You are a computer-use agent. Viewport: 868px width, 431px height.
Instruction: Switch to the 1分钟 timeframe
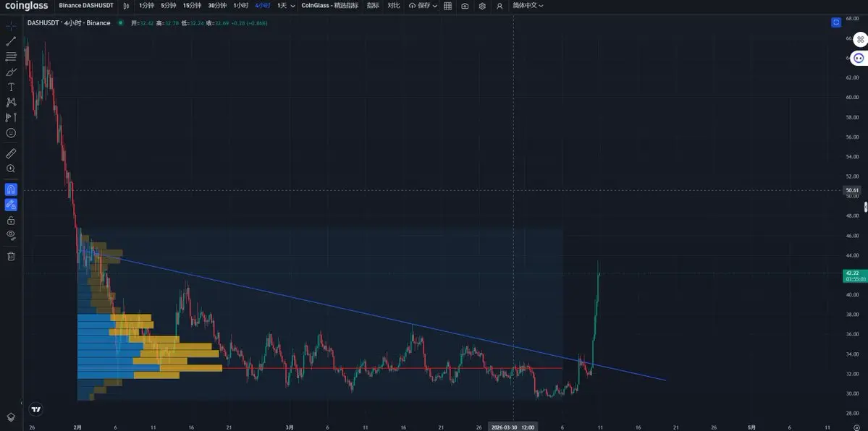click(x=147, y=6)
